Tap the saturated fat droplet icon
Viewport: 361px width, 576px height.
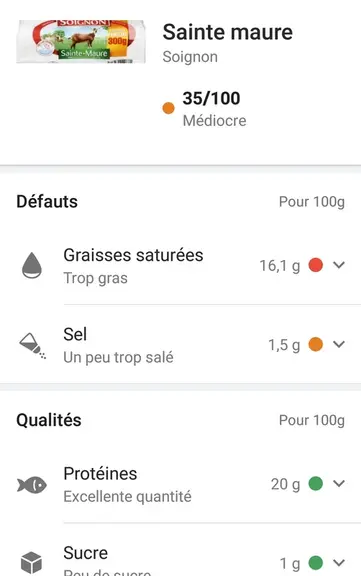[32, 265]
